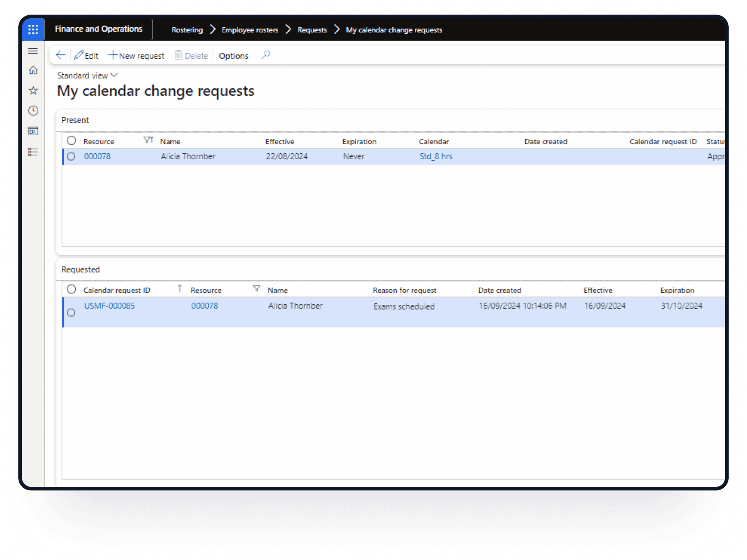Click Name header in Requested grid
Image resolution: width=747 pixels, height=560 pixels.
point(278,290)
